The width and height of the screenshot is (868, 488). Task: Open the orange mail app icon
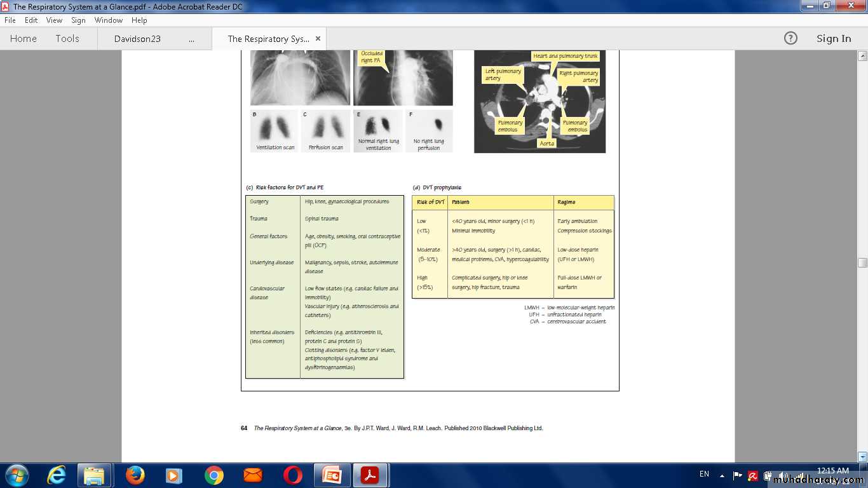253,475
